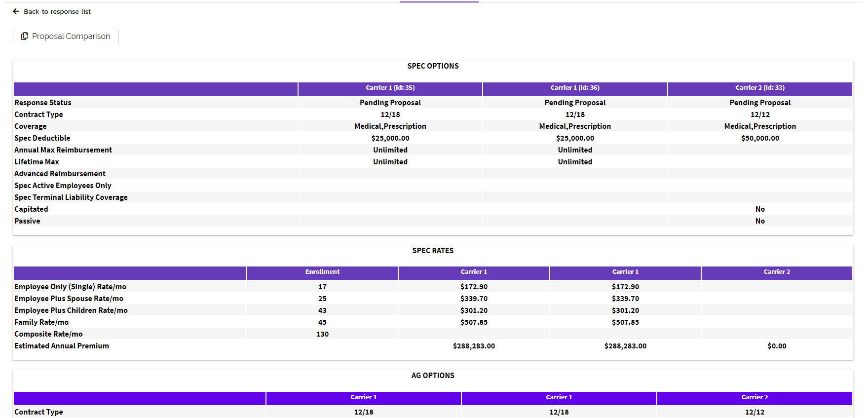
Task: Click the Estimated Annual Premium row label
Action: click(62, 346)
